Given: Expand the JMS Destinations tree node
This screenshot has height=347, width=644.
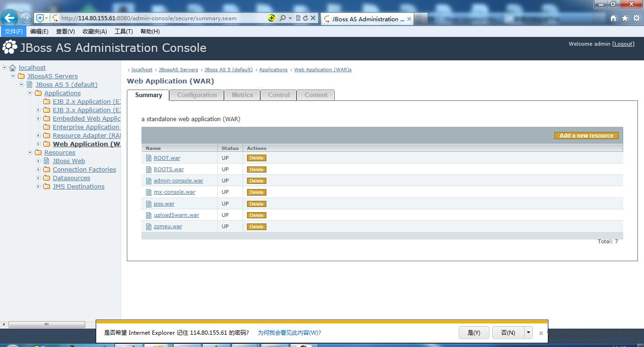Looking at the screenshot, I should pyautogui.click(x=39, y=187).
